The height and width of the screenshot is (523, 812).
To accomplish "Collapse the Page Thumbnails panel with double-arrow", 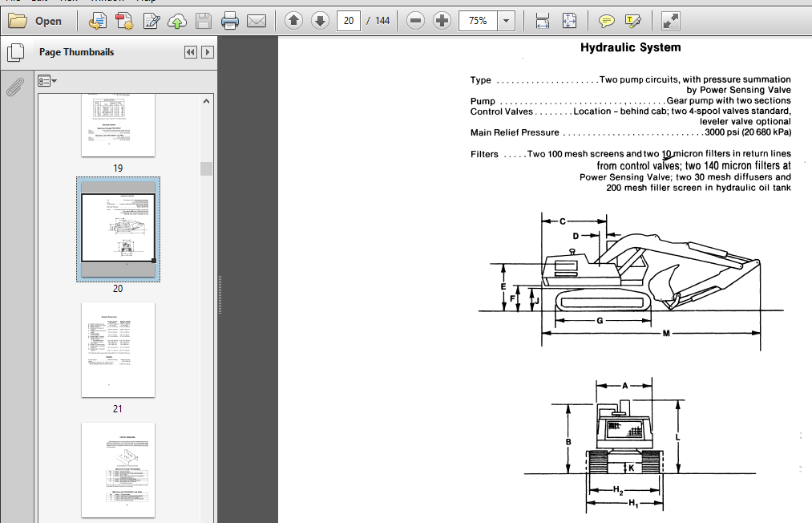I will coord(191,52).
